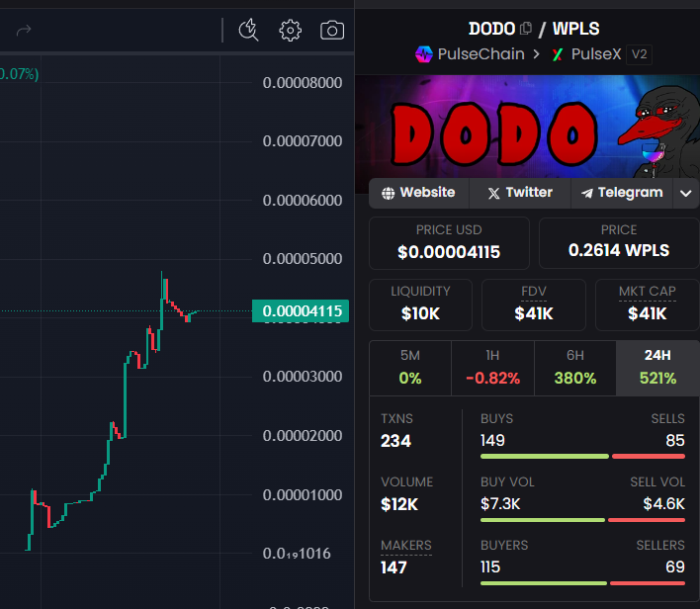Open the Telegram link button
Screen dimensions: 700x609
(622, 193)
